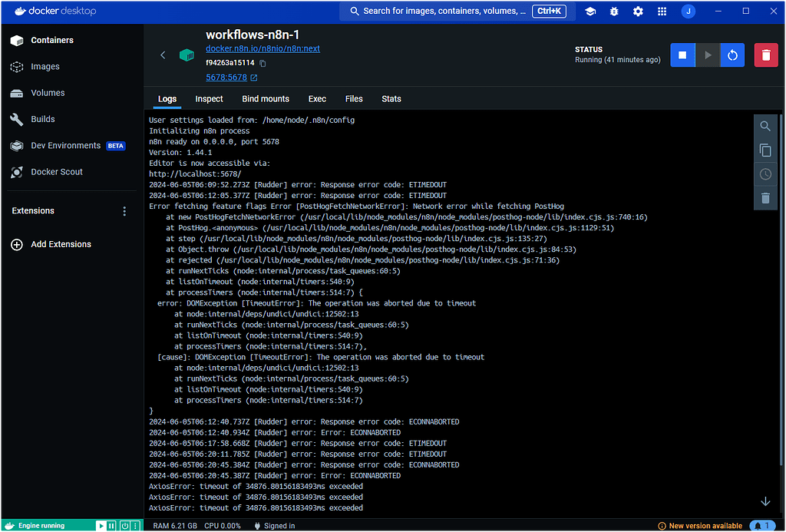
Task: Open the extensions grid icon in title bar
Action: pyautogui.click(x=662, y=11)
